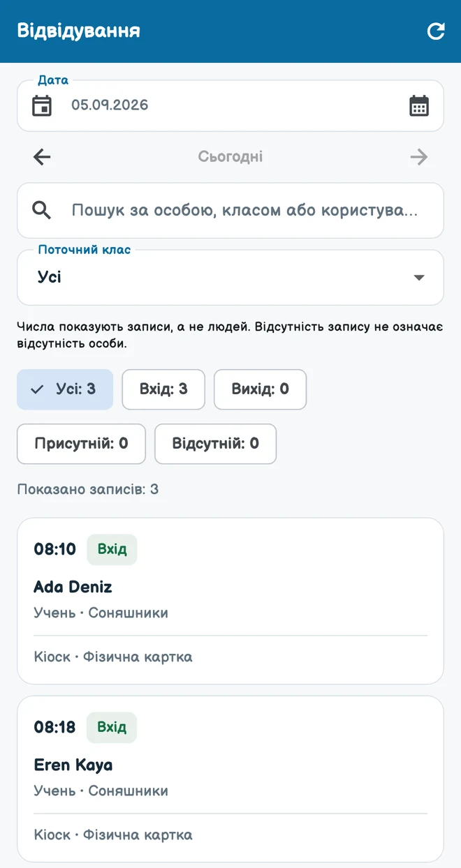Click the search magnifier icon

(42, 210)
